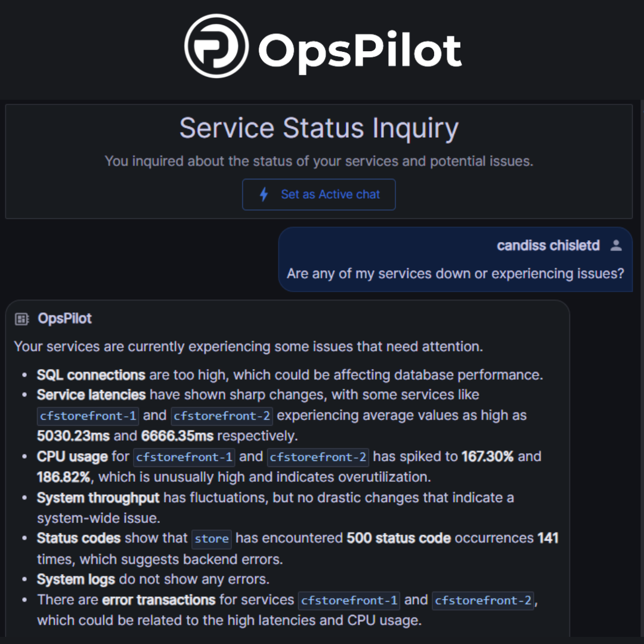Click the cfstorefront-2 tag in the latency bullet
644x644 pixels.
point(221,416)
